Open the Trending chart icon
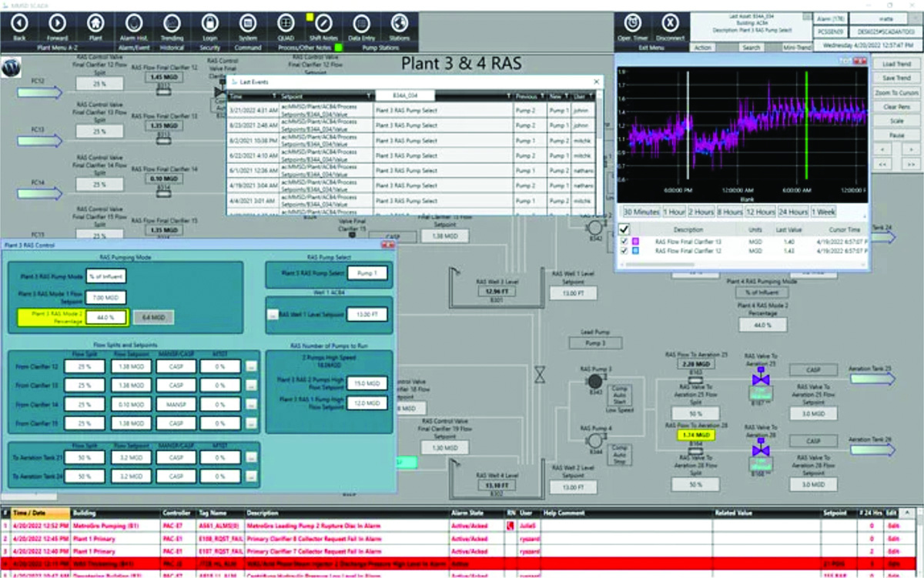 pos(172,23)
